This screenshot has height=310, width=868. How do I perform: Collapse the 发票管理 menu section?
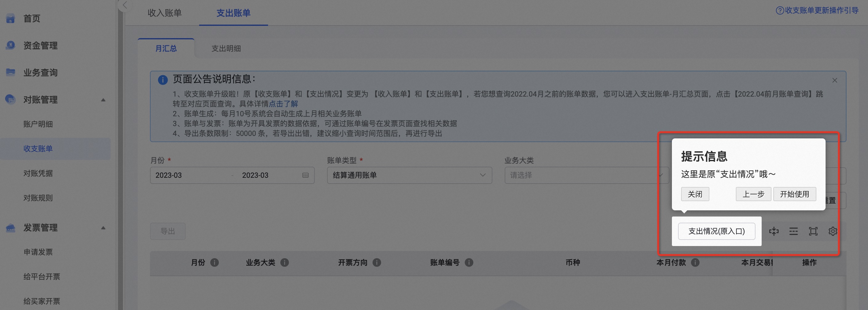tap(104, 228)
